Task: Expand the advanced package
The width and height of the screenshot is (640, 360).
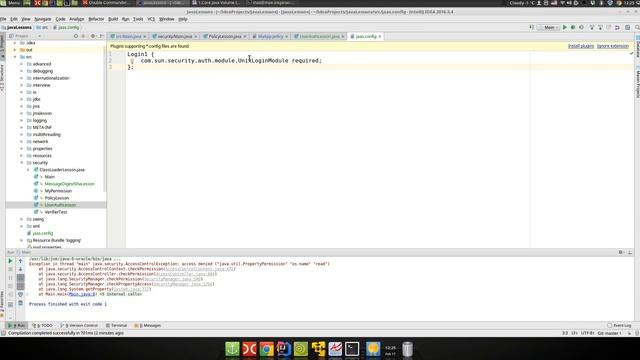Action: pos(22,64)
